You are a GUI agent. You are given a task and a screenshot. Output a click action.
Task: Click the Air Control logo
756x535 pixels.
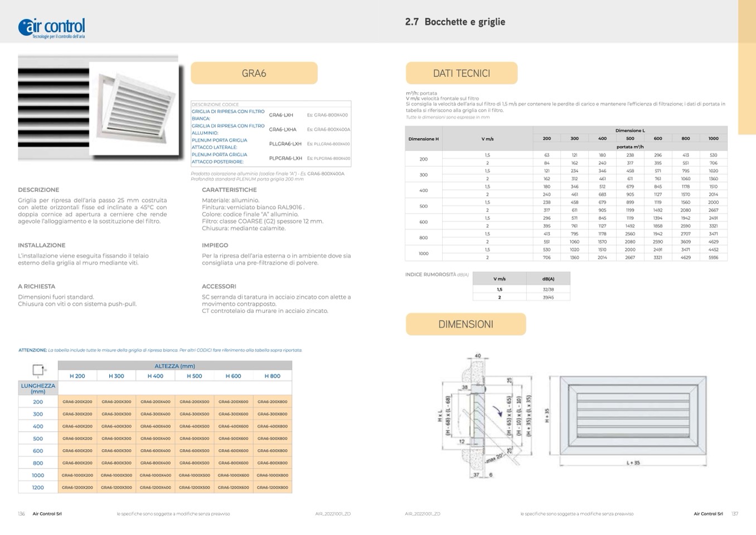point(52,27)
